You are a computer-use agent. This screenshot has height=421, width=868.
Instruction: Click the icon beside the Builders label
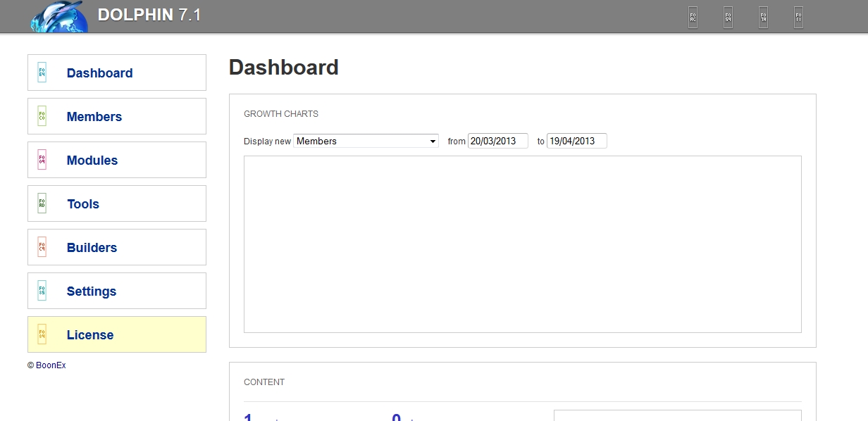[42, 247]
